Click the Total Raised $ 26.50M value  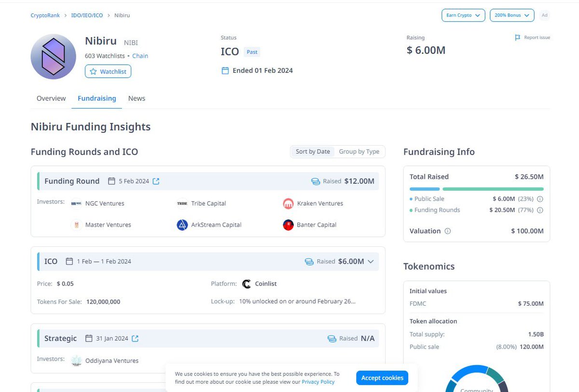[529, 177]
